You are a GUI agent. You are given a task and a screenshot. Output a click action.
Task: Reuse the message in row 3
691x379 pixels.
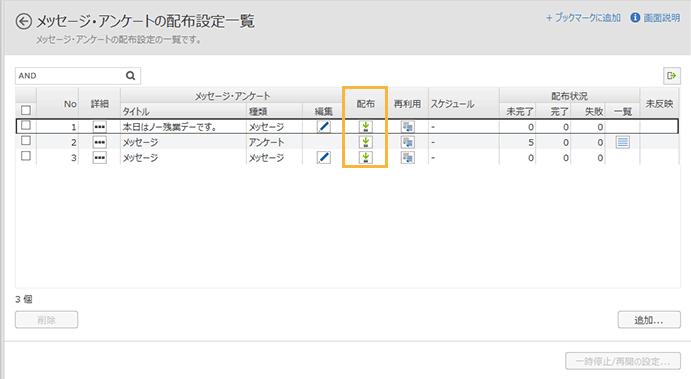tap(408, 157)
